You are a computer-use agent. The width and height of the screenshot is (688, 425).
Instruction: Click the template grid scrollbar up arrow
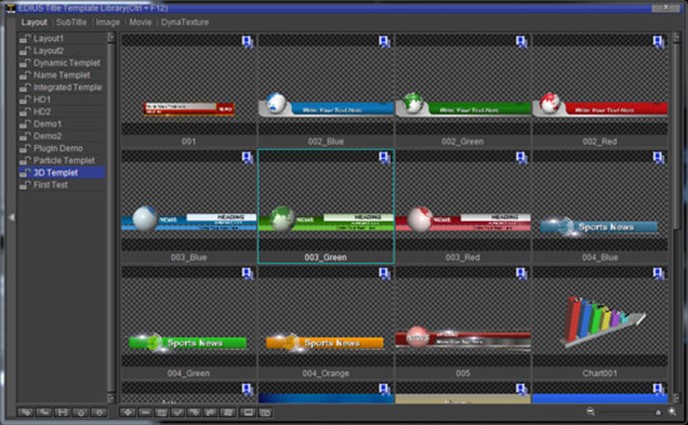[x=676, y=38]
